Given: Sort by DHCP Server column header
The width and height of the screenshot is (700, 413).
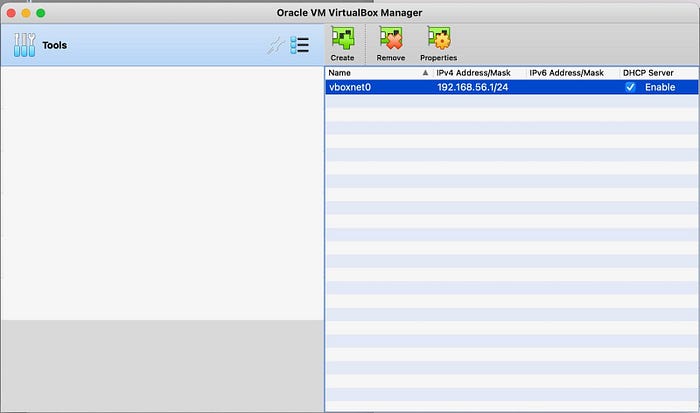Looking at the screenshot, I should click(x=648, y=73).
